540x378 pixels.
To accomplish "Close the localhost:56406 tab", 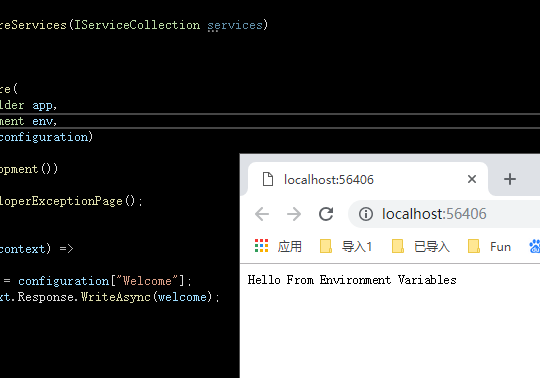I will point(472,179).
